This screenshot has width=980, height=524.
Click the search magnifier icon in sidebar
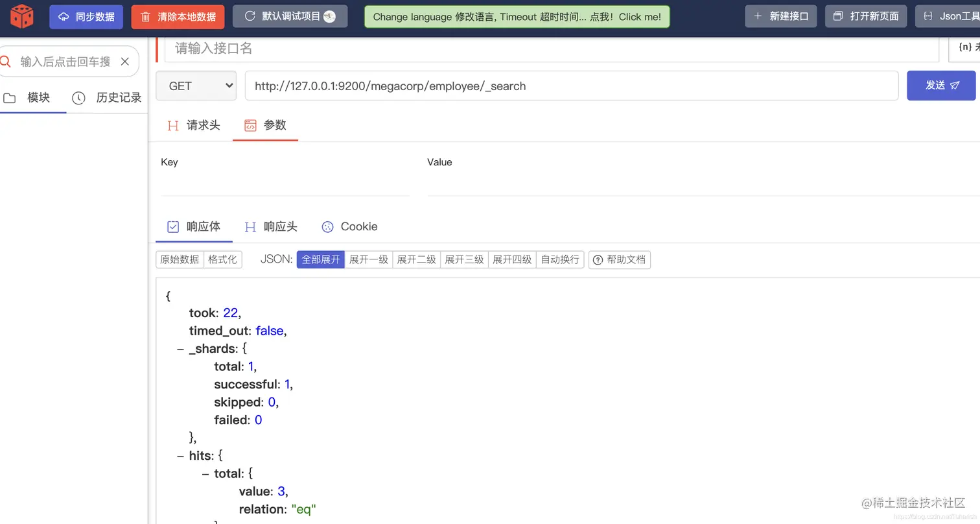coord(5,62)
